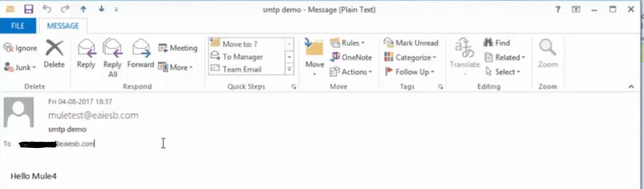
Task: Expand the Quick Steps gallery list
Action: (289, 69)
